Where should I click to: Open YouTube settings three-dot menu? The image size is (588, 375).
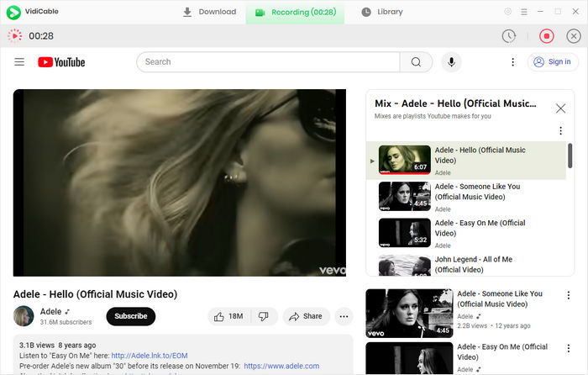tap(512, 62)
